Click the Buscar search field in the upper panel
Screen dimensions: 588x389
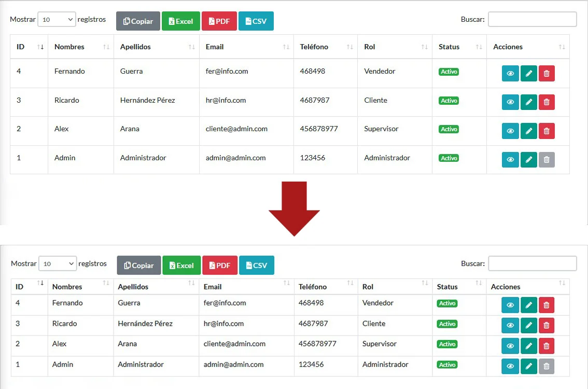coord(532,19)
